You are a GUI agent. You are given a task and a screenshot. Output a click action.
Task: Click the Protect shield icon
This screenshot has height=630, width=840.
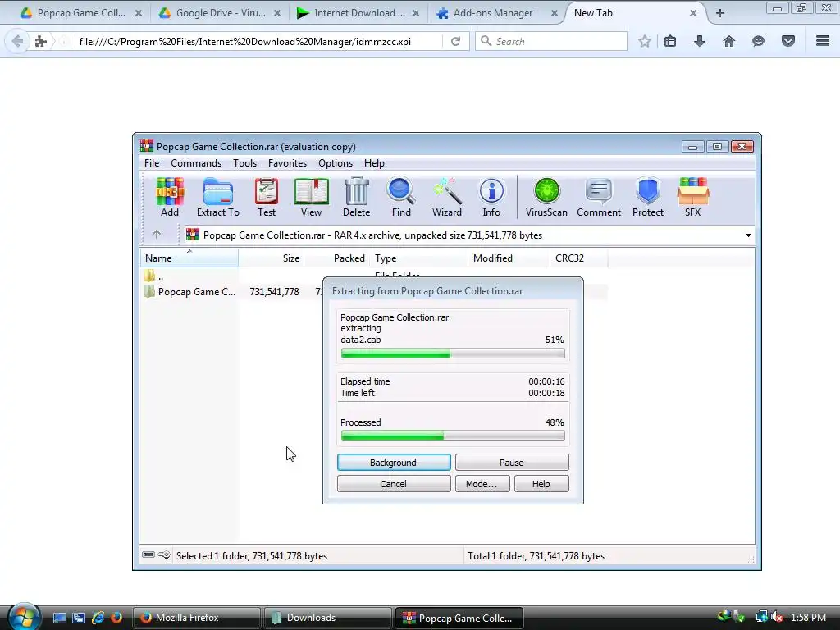(648, 197)
